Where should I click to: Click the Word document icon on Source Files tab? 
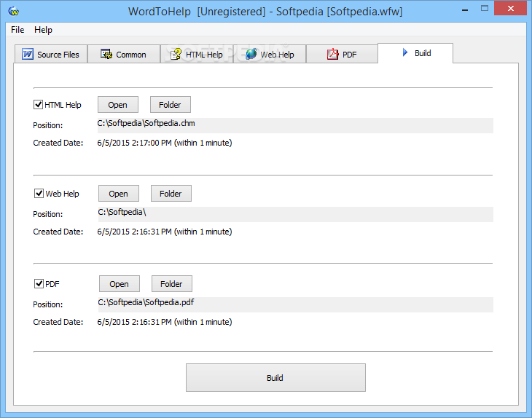(28, 54)
